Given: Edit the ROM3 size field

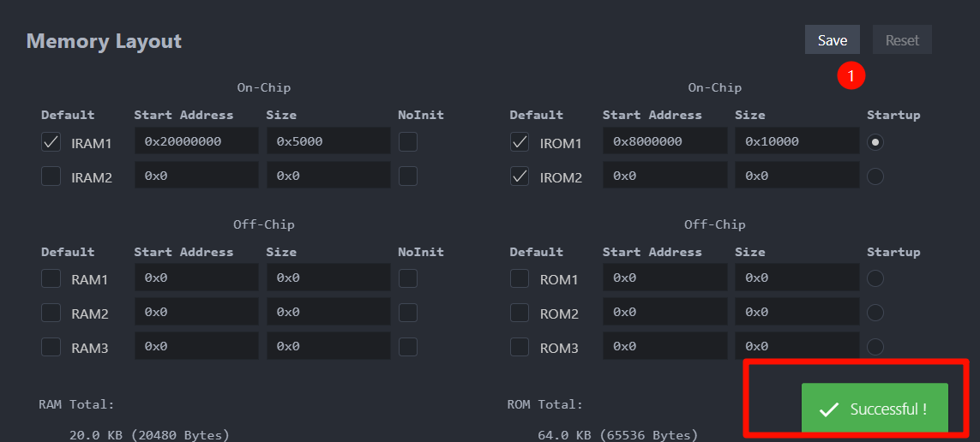Looking at the screenshot, I should pyautogui.click(x=797, y=346).
